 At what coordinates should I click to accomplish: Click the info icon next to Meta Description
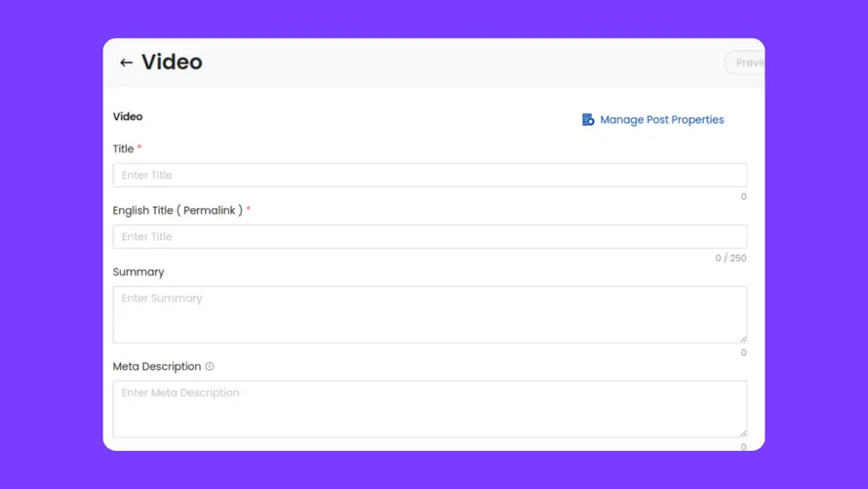coord(210,367)
